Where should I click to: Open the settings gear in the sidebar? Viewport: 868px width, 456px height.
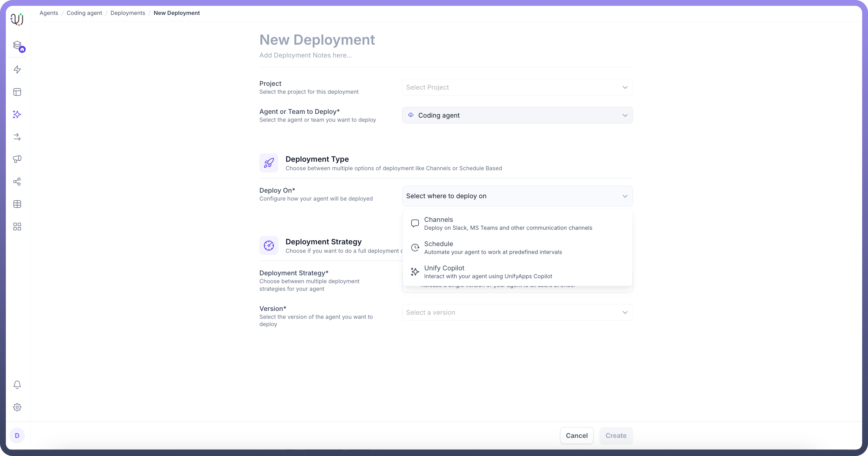pyautogui.click(x=17, y=407)
